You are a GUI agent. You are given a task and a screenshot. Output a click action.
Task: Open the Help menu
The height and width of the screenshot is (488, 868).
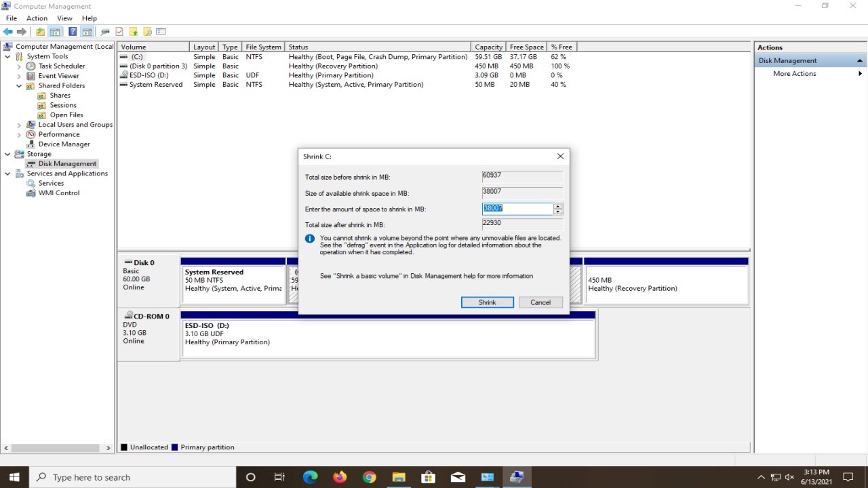[x=90, y=18]
